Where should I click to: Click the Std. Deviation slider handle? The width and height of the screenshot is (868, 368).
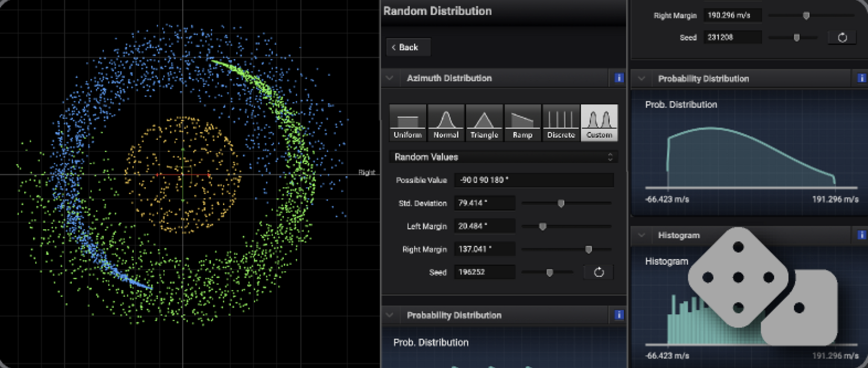561,203
